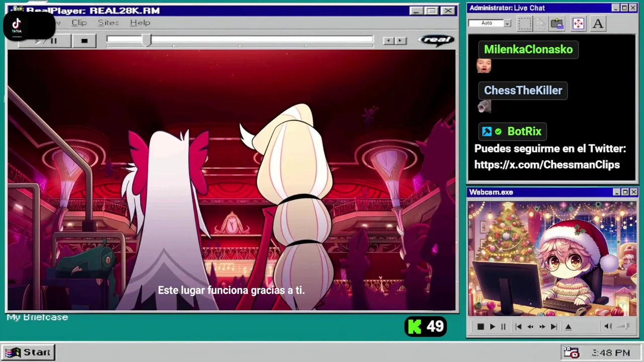Image resolution: width=644 pixels, height=362 pixels.
Task: Click the TikTok logo overlay
Action: (17, 25)
